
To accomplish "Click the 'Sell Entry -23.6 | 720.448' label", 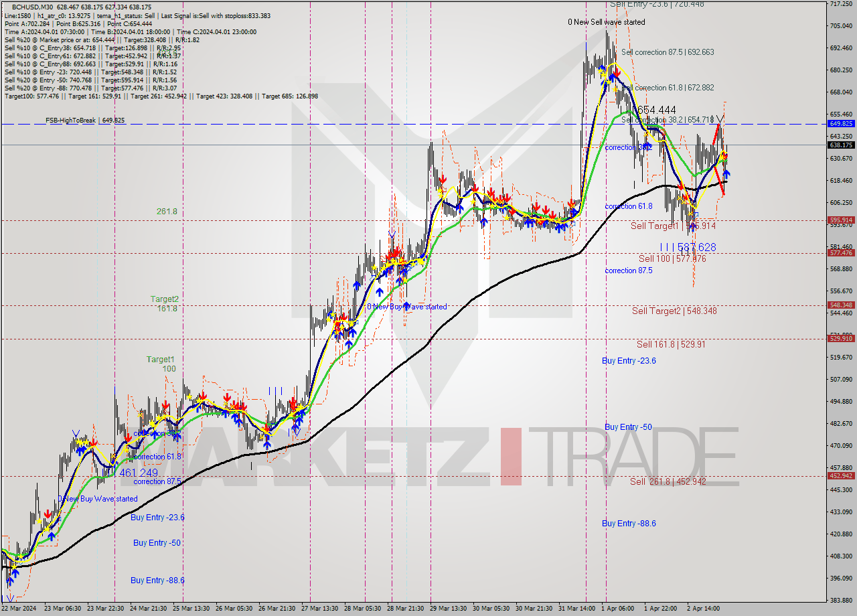I will 655,4.
